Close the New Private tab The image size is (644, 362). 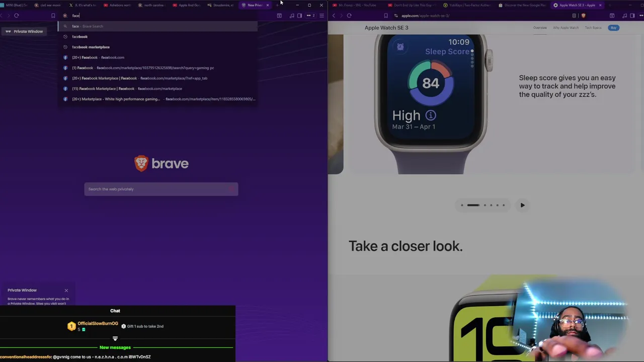coord(268,5)
